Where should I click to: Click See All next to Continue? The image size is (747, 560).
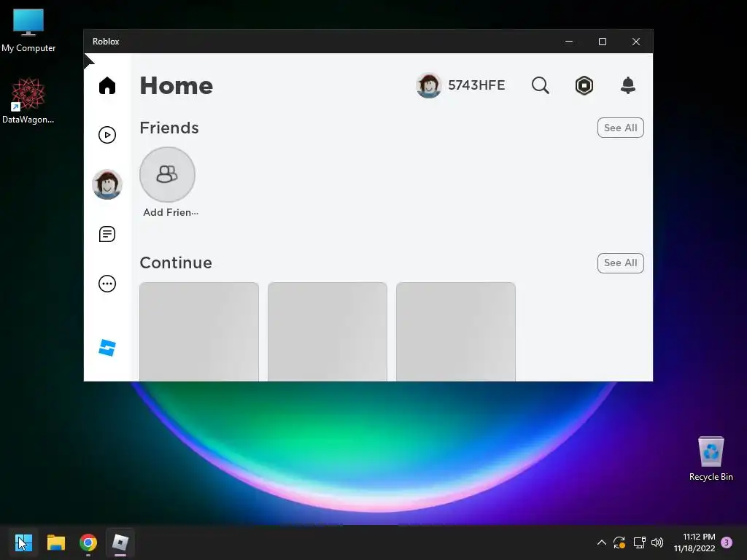tap(620, 262)
